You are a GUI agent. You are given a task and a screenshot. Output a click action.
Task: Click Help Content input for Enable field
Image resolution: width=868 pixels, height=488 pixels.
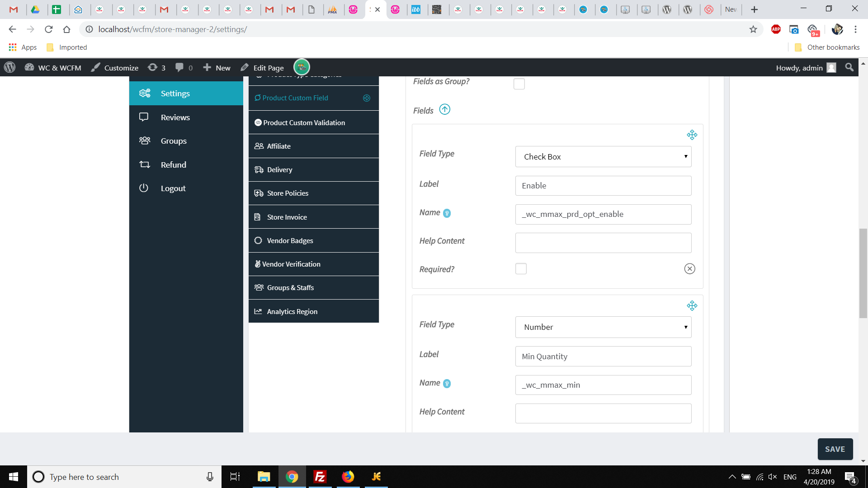603,243
